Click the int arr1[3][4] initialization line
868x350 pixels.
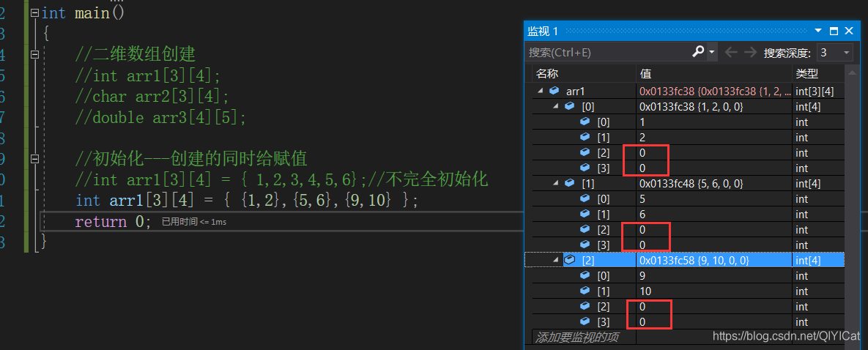[247, 201]
